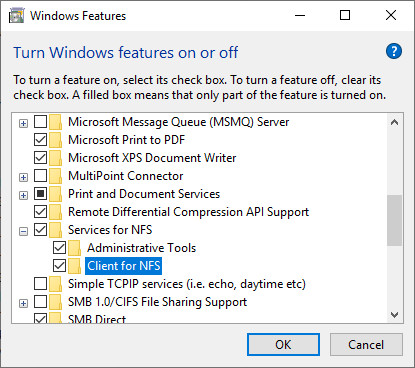415x368 pixels.
Task: Click the Cancel button
Action: click(366, 345)
